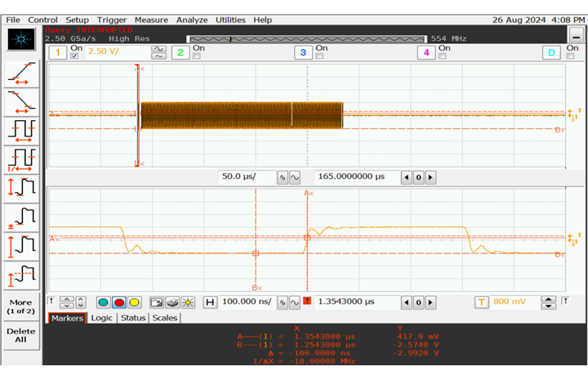
Task: Click the peak-to-peak voltage measurement icon
Action: tap(22, 188)
